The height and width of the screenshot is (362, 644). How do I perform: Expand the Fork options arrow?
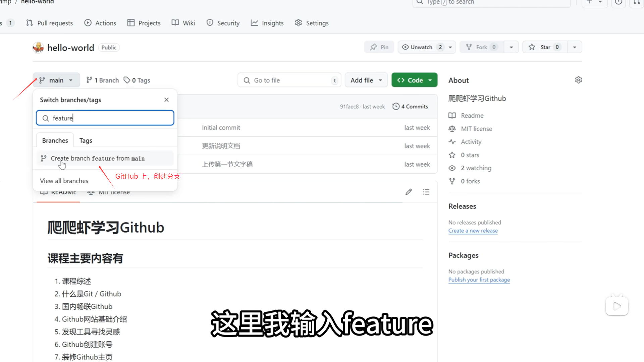point(511,47)
